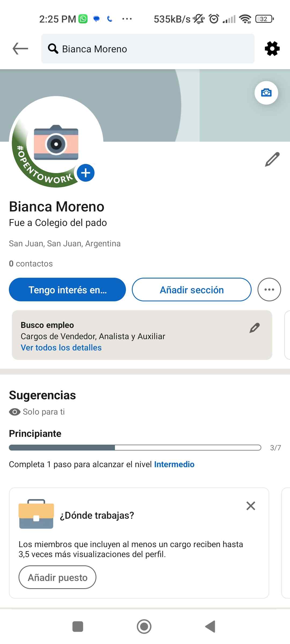
Task: Tap the Intermedio level link
Action: [x=174, y=464]
